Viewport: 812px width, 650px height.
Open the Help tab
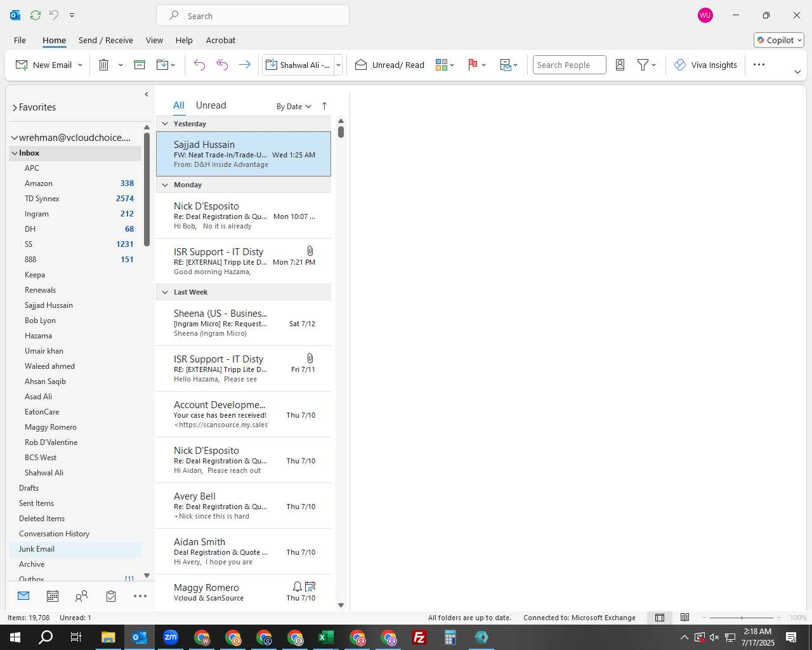184,40
